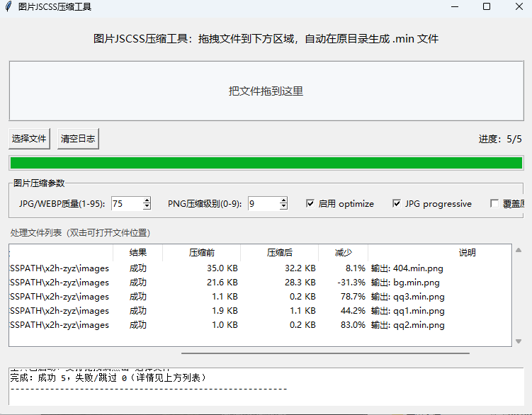
Task: Click the 清空日志 button
Action: tap(78, 138)
